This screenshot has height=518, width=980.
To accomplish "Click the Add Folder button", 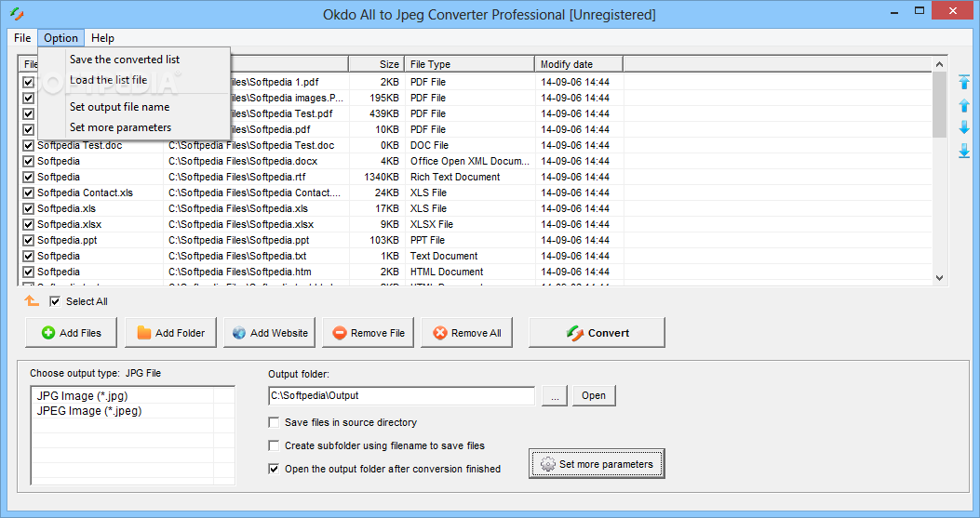I will click(x=170, y=333).
